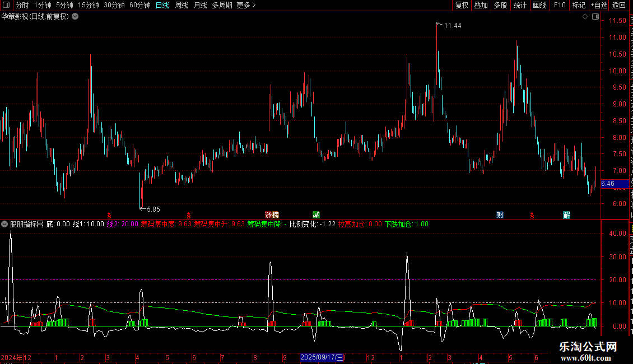Image resolution: width=633 pixels, height=364 pixels.
Task: Click the green 减 event marker
Action: click(316, 215)
